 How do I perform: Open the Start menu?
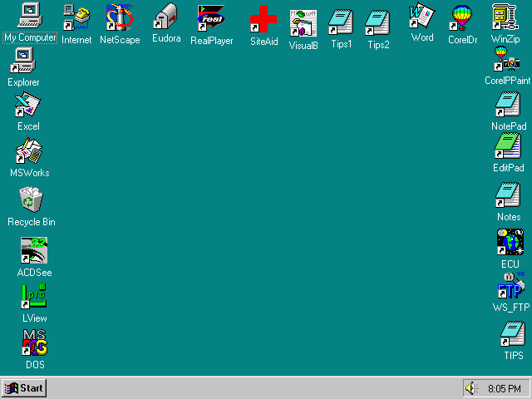pos(24,388)
